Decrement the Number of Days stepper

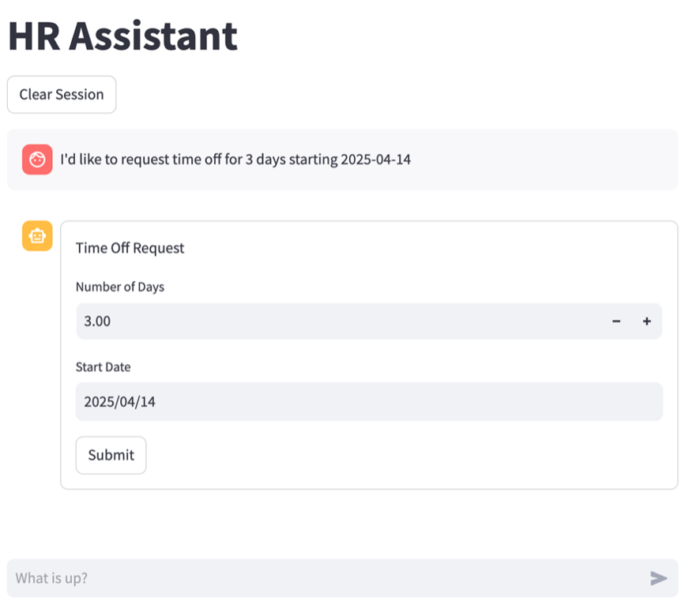pos(616,321)
